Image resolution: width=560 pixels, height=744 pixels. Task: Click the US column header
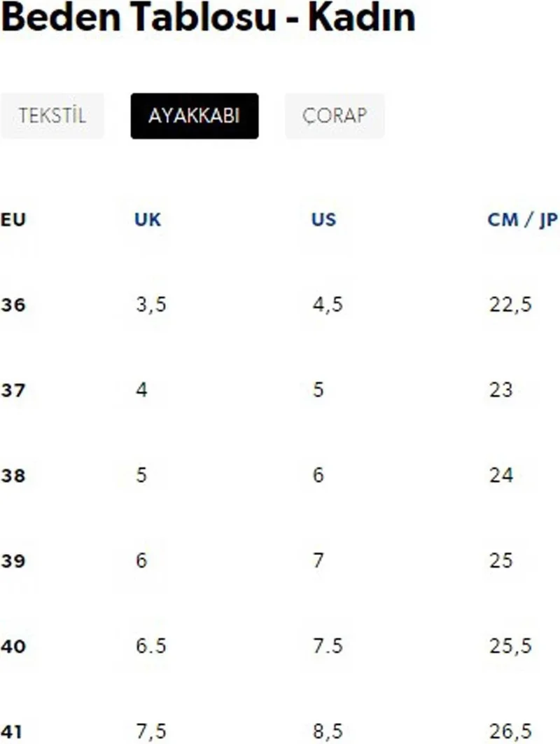point(323,219)
